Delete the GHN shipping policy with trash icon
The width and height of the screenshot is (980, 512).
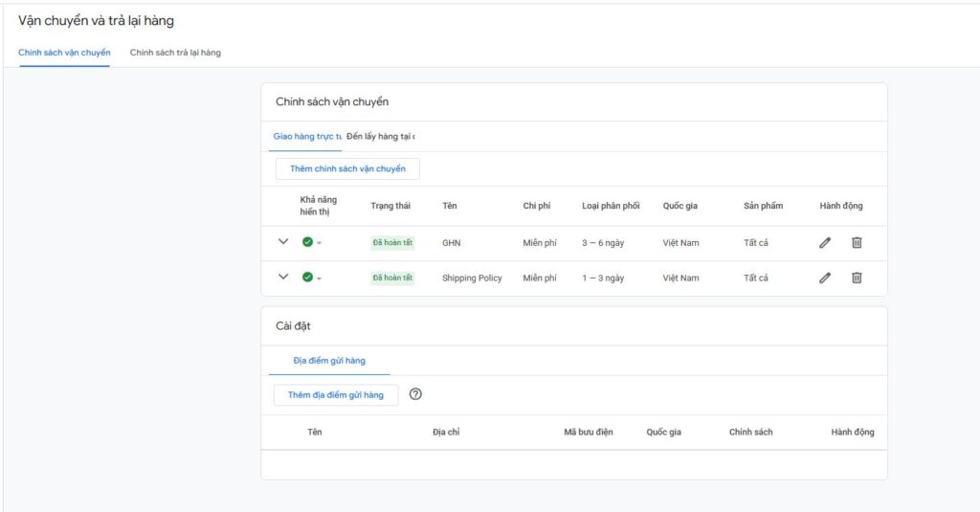tap(857, 242)
